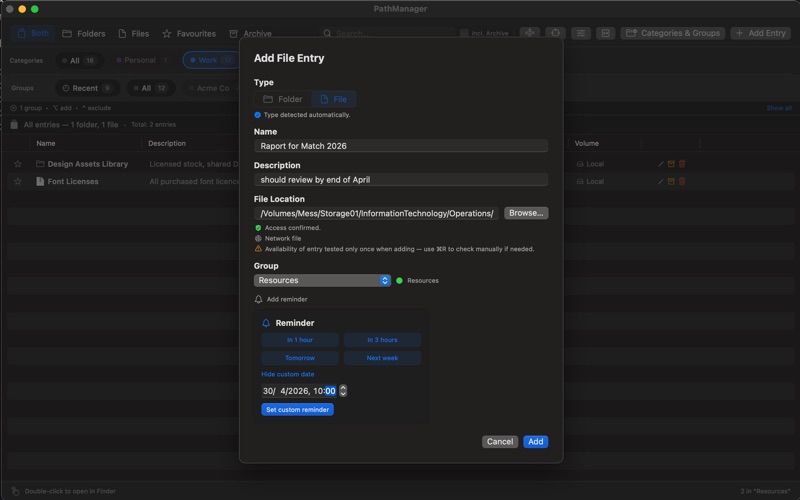800x500 pixels.
Task: Click the red trash icon for Font Licenses
Action: 682,181
